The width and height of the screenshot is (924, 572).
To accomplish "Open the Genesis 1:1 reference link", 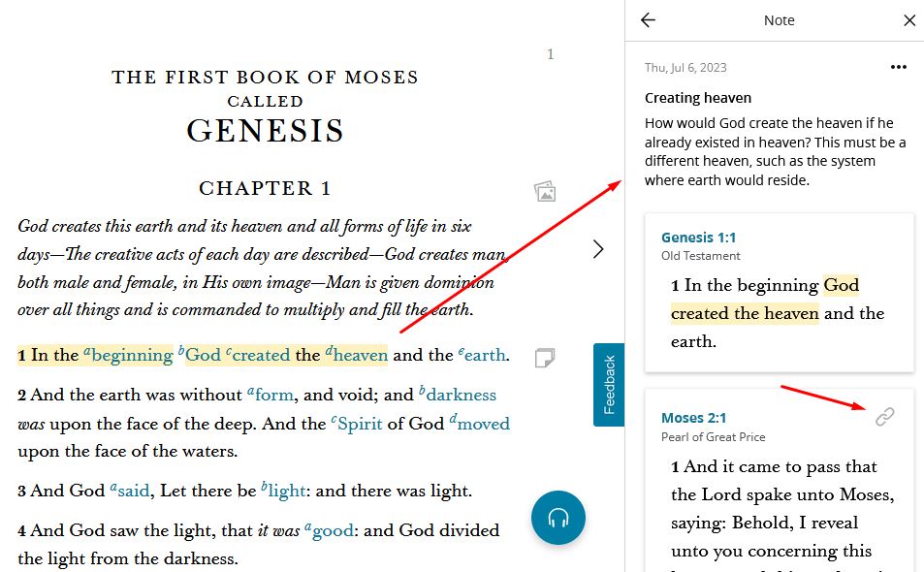I will pyautogui.click(x=698, y=238).
